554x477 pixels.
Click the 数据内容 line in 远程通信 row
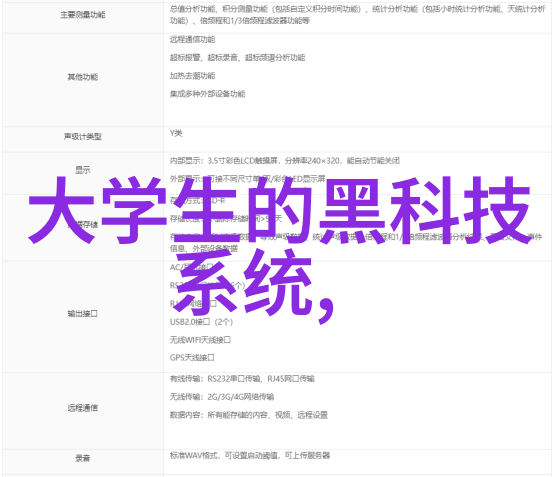tap(249, 415)
